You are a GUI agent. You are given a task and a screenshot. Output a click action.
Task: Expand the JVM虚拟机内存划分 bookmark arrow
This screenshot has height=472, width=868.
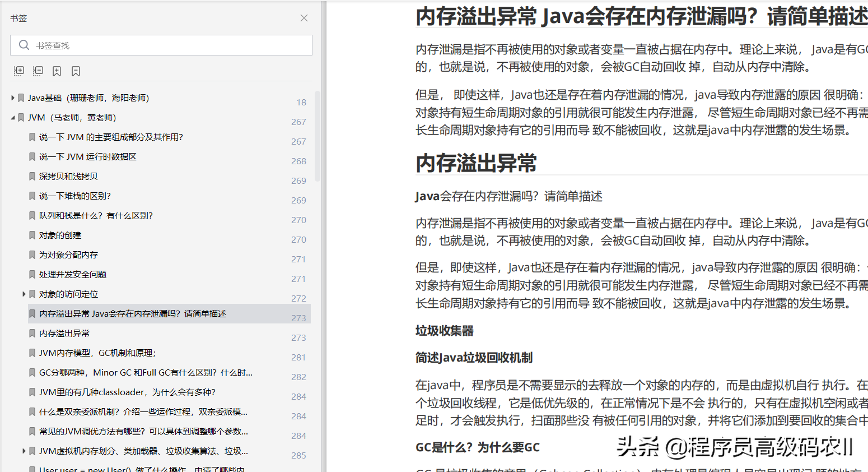(x=24, y=451)
